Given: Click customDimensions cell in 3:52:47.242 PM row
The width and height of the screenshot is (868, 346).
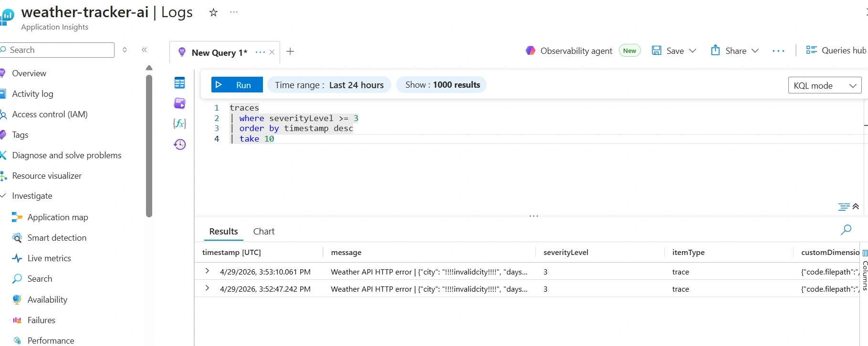Looking at the screenshot, I should click(830, 289).
